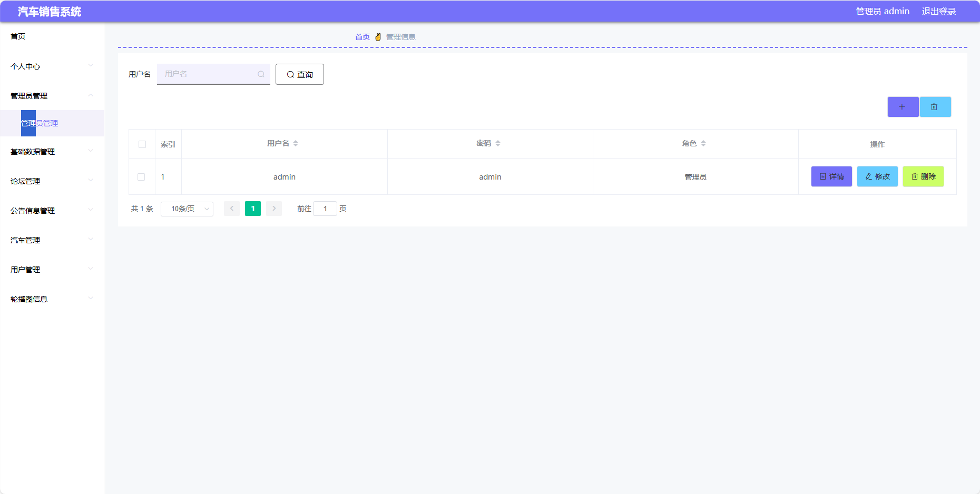Check the row 1 admin checkbox
This screenshot has height=494, width=980.
point(141,177)
